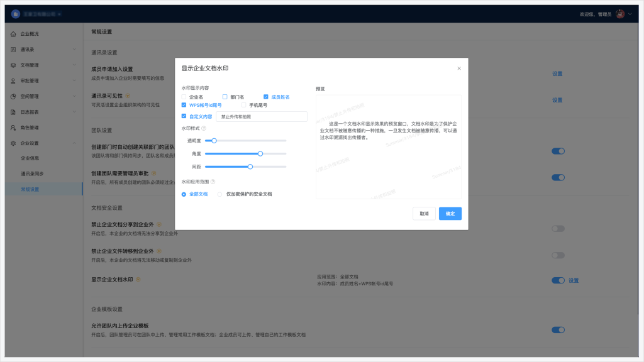This screenshot has height=362, width=644.
Task: Click help icon next to 水印应用范围
Action: pos(213,182)
